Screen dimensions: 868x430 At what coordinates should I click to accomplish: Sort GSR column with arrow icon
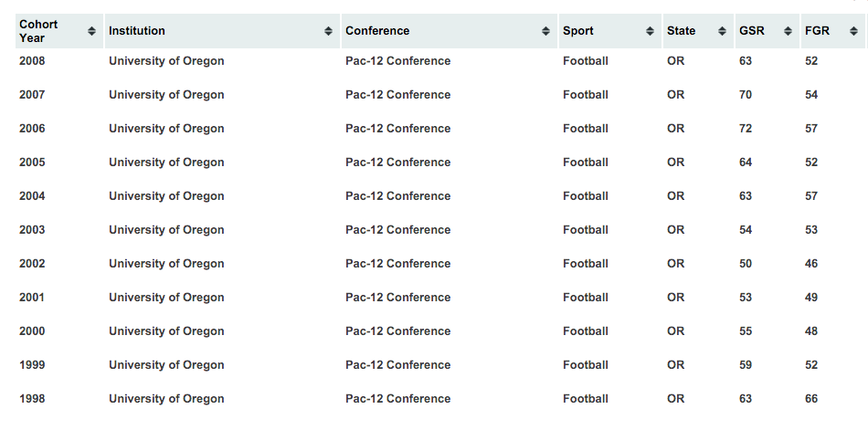click(788, 31)
